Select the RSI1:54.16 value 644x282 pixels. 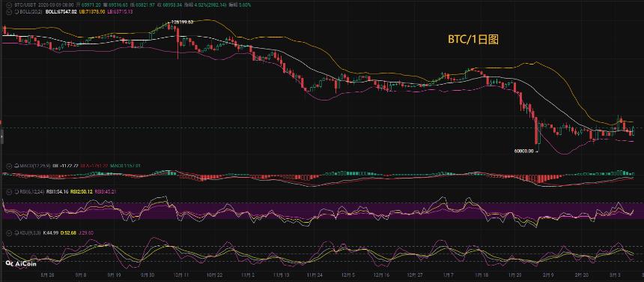click(x=57, y=191)
